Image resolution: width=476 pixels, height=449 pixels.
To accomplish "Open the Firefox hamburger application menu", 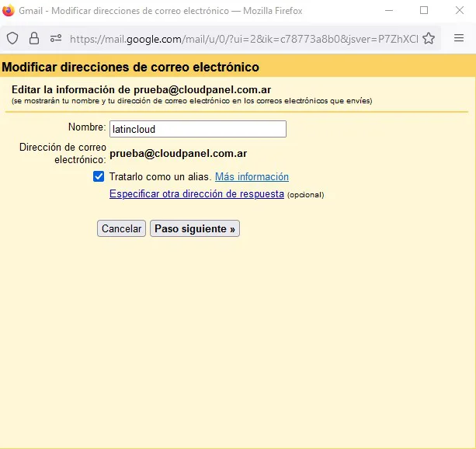I will coord(459,38).
